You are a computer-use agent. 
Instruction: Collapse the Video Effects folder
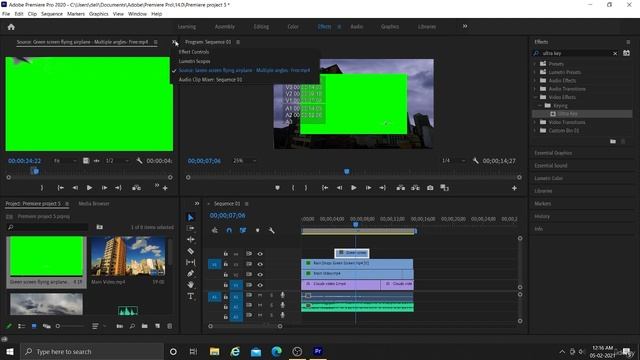pos(535,97)
